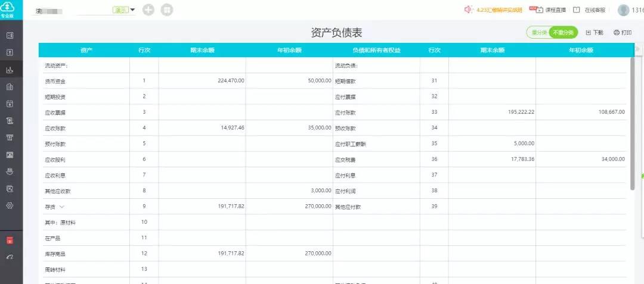This screenshot has width=644, height=284.
Task: Click the 短期借款 row label
Action: click(x=345, y=82)
